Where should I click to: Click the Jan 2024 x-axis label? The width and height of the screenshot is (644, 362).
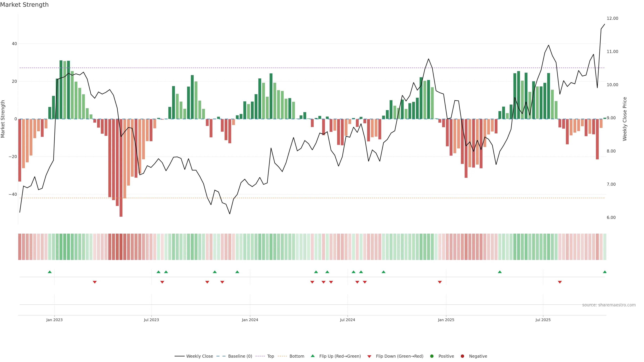click(x=250, y=320)
